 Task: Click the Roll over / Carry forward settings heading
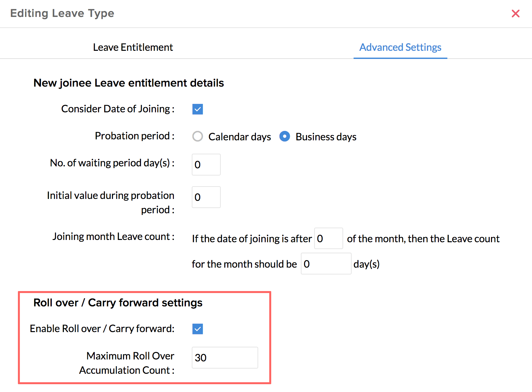click(x=118, y=303)
